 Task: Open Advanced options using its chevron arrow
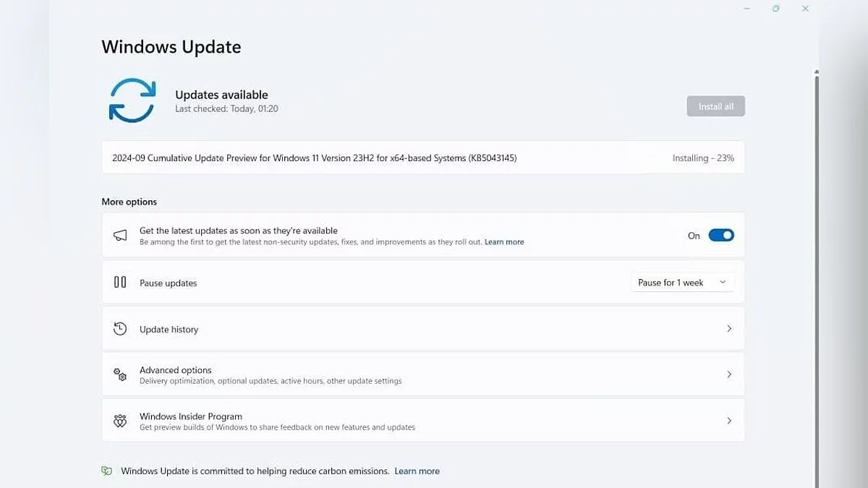(x=728, y=374)
